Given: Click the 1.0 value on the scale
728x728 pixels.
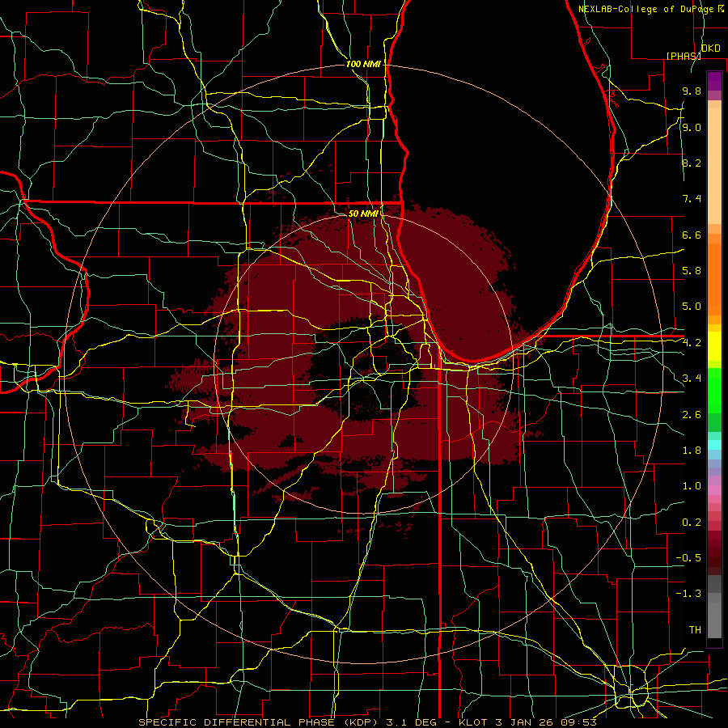Looking at the screenshot, I should pos(692,487).
